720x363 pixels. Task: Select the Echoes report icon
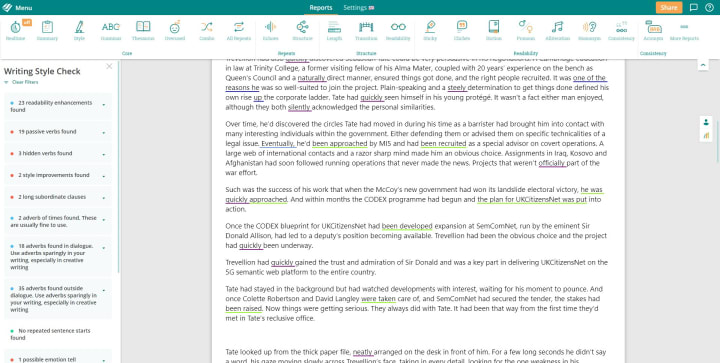tap(270, 31)
